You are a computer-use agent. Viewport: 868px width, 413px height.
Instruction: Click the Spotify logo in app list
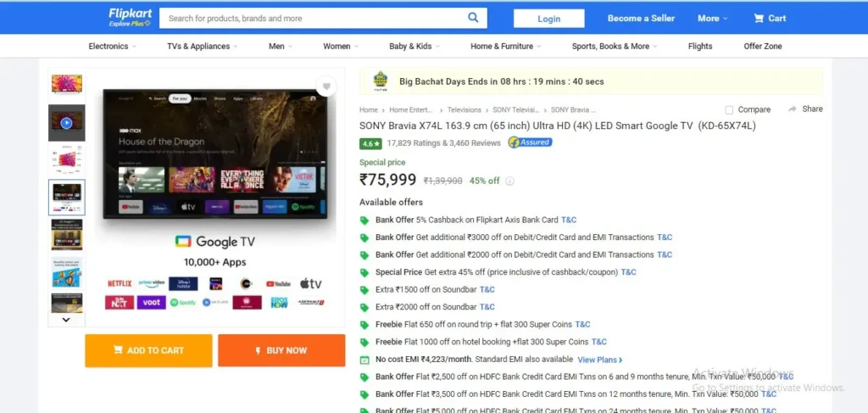pos(183,302)
